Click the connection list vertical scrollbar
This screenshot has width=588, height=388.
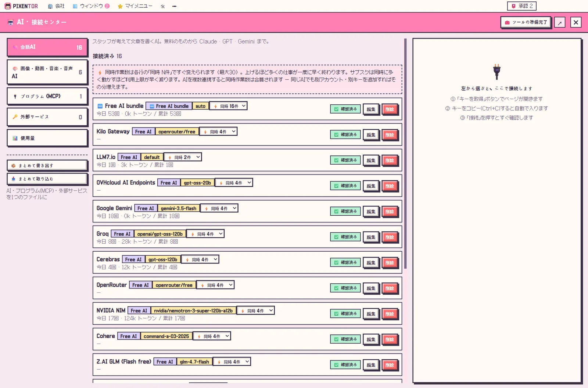coord(405,153)
